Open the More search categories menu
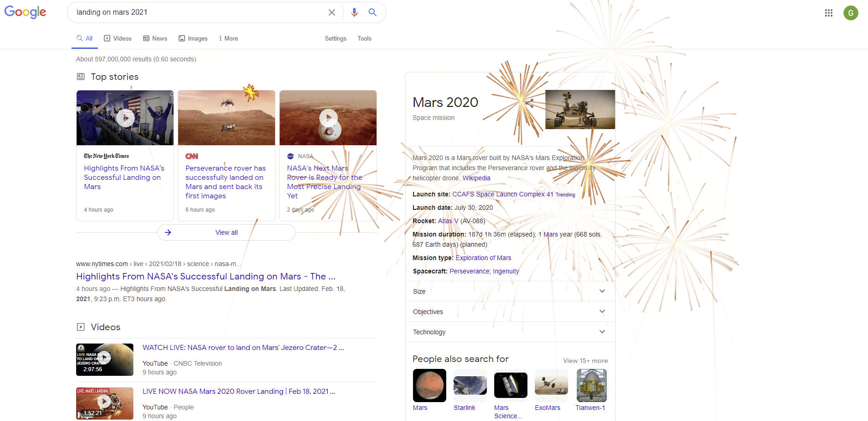This screenshot has width=868, height=421. (x=228, y=38)
